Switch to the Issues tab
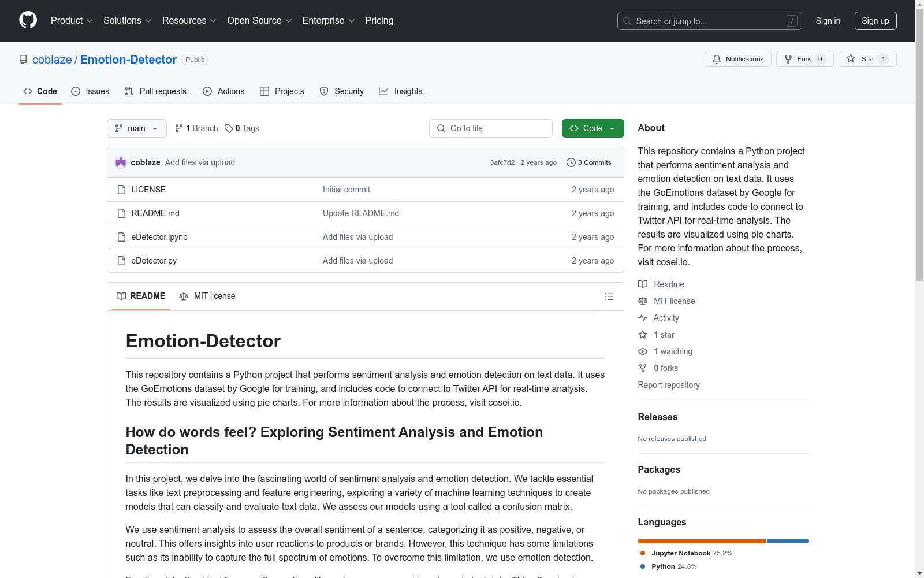The image size is (924, 578). click(90, 91)
